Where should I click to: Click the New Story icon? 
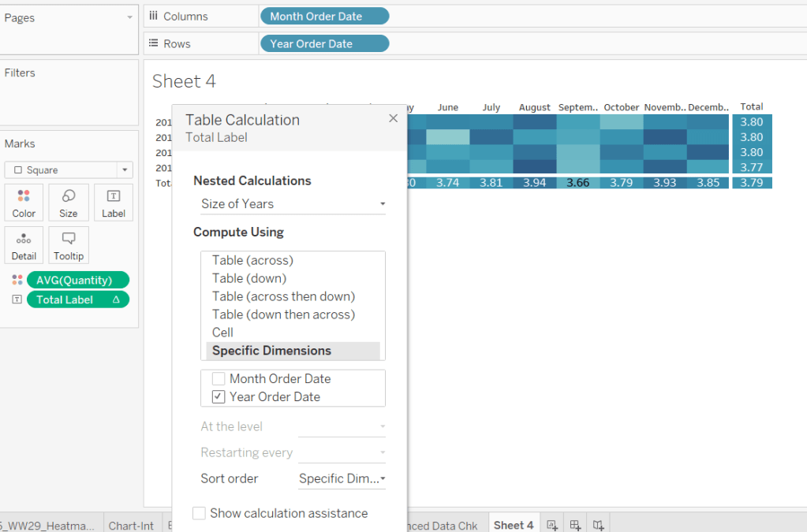599,525
